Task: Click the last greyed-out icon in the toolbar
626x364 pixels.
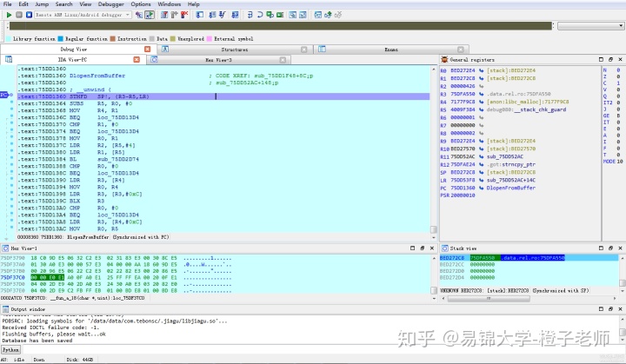Action: [x=338, y=15]
